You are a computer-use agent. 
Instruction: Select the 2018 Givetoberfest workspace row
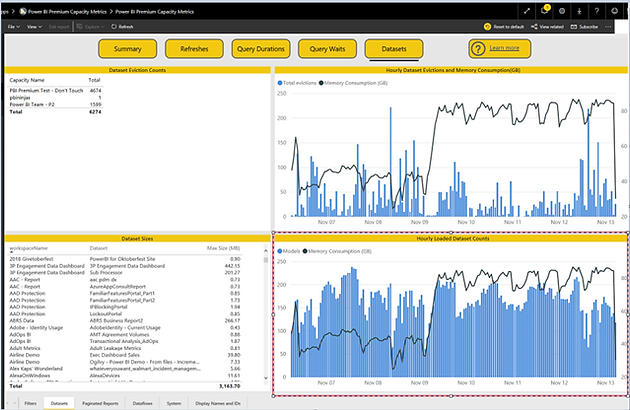(x=125, y=259)
